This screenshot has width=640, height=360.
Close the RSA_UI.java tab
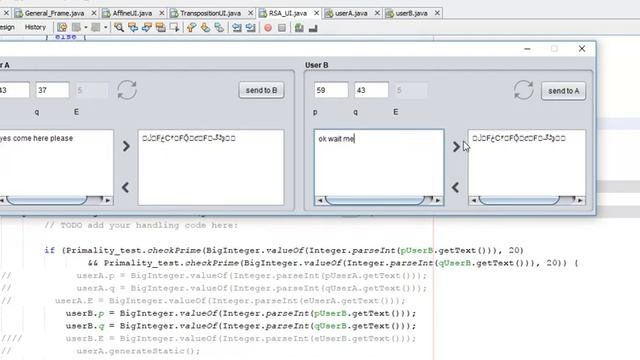pos(316,13)
